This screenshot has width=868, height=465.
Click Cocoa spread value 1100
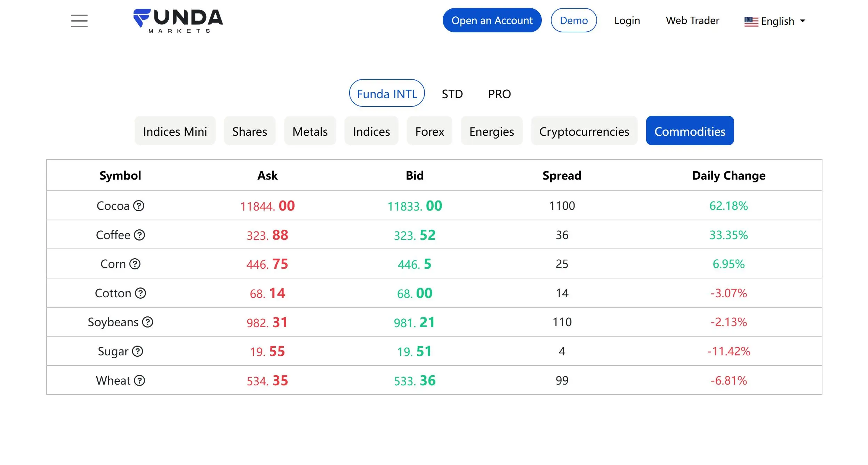point(562,206)
